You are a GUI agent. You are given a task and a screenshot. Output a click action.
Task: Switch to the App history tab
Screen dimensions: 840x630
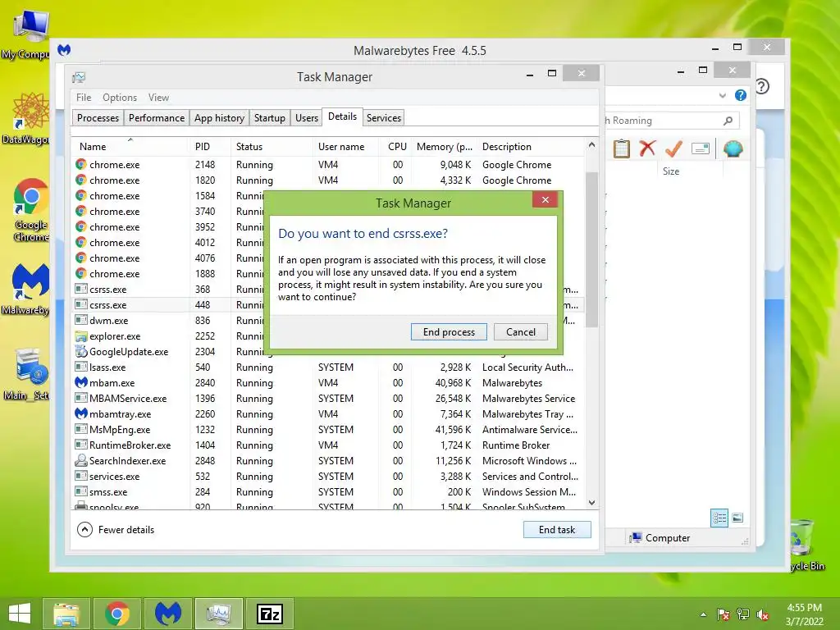pos(219,118)
